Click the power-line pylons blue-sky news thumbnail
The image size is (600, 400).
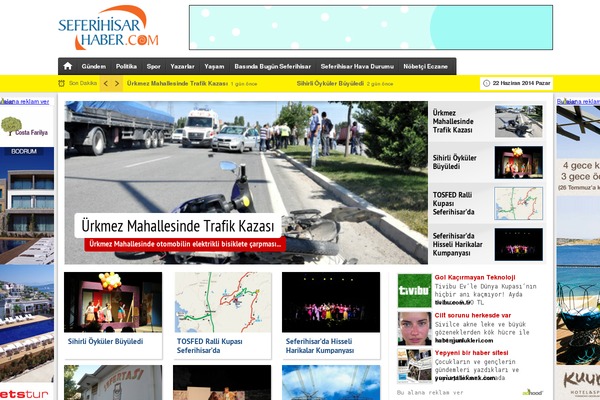[x=331, y=382]
